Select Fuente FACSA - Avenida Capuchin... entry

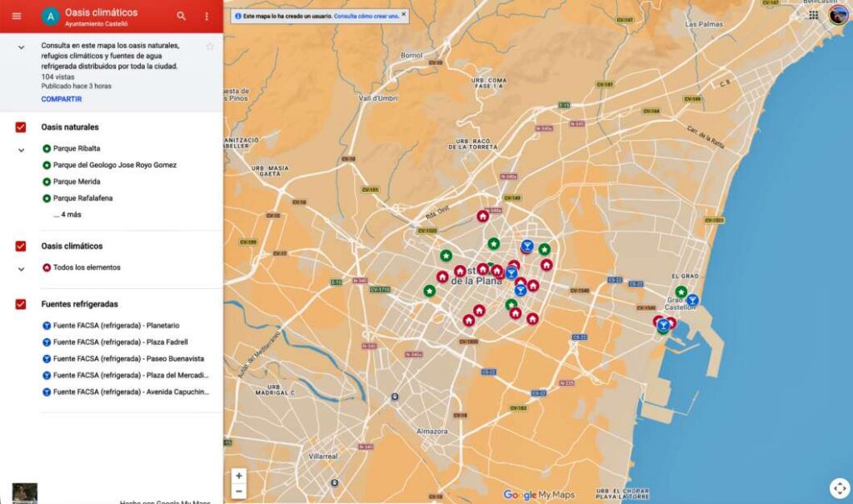[131, 392]
